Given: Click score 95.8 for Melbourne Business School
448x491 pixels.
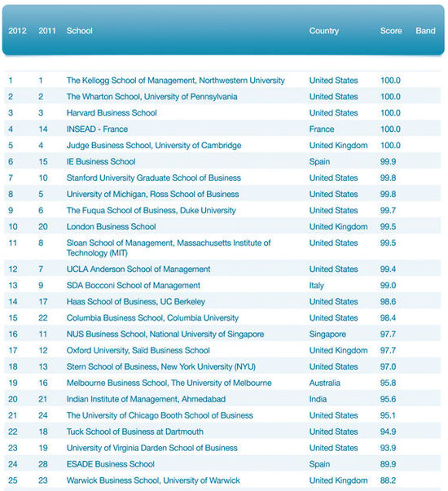Looking at the screenshot, I should pos(388,383).
